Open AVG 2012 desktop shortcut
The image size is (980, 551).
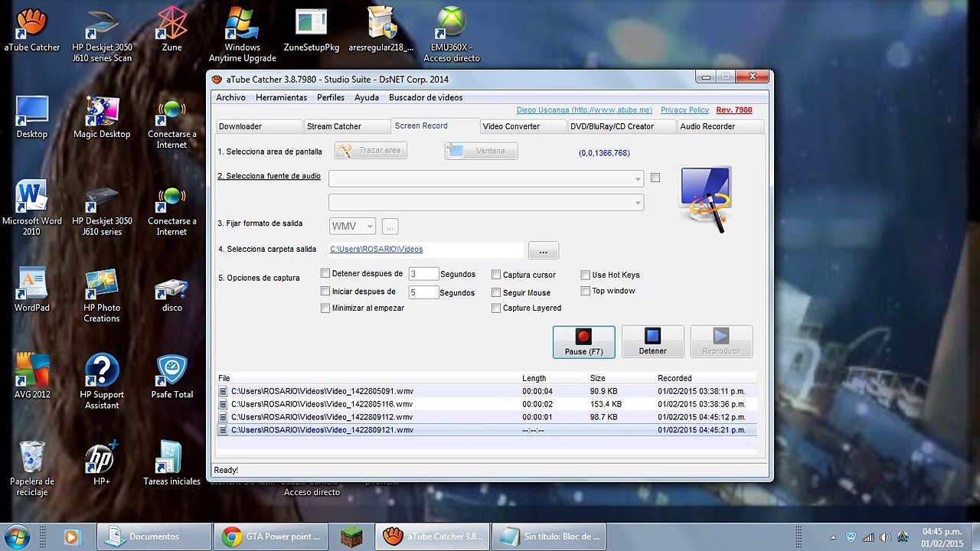coord(32,377)
